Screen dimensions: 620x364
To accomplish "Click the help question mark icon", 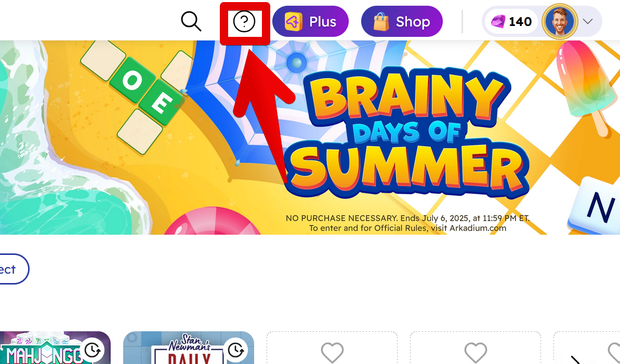I will pyautogui.click(x=244, y=21).
